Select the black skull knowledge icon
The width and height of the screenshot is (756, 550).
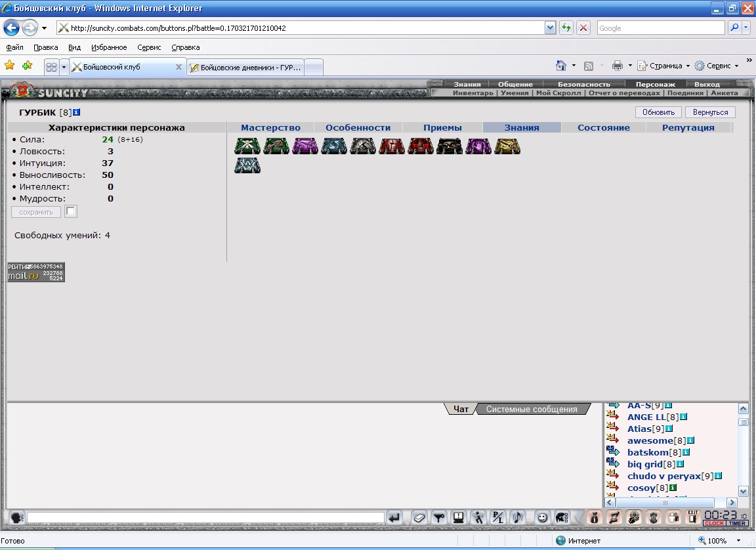(x=450, y=146)
